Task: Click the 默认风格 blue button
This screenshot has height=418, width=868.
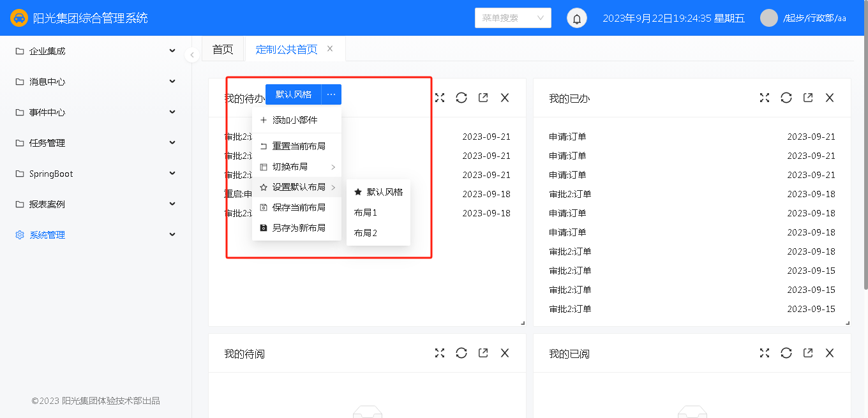Action: tap(293, 94)
